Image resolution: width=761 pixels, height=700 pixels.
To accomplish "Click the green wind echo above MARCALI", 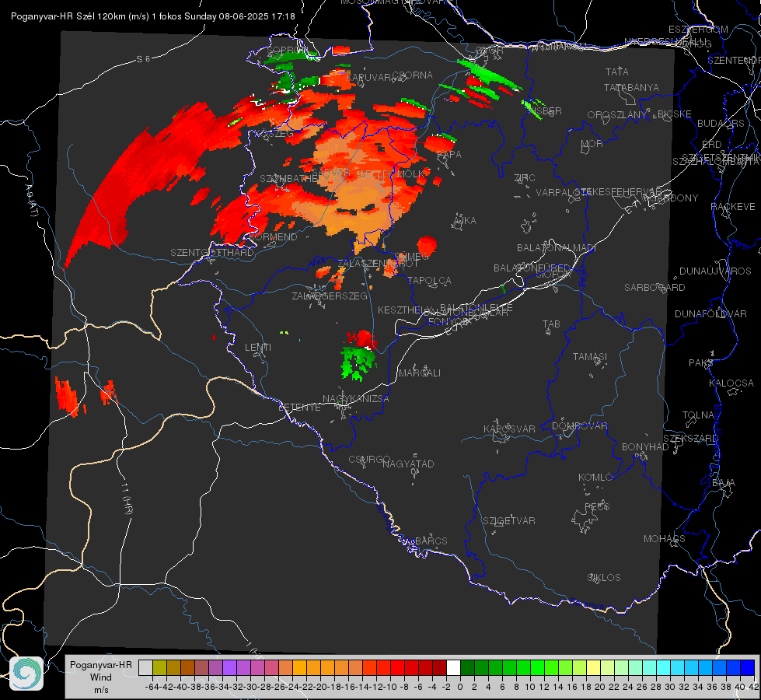I will point(358,363).
